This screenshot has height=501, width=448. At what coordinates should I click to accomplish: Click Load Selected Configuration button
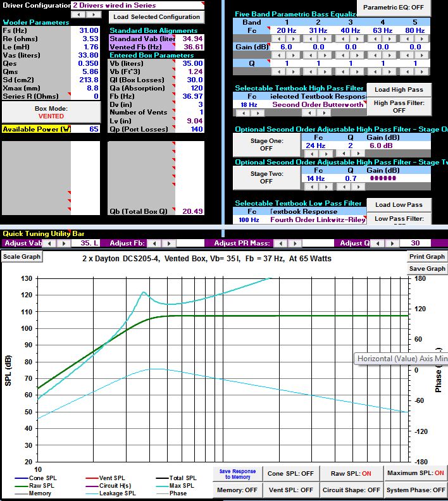(156, 17)
